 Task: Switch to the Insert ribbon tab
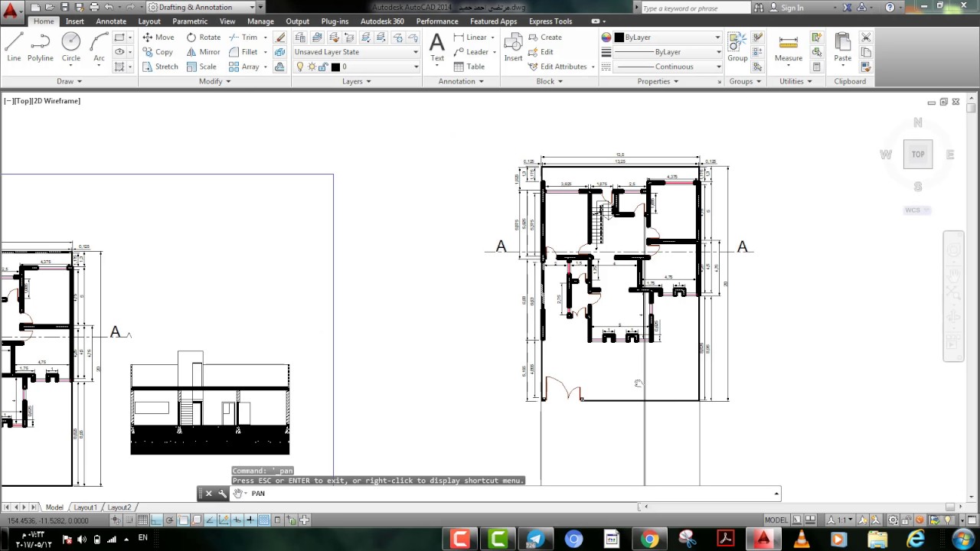75,21
